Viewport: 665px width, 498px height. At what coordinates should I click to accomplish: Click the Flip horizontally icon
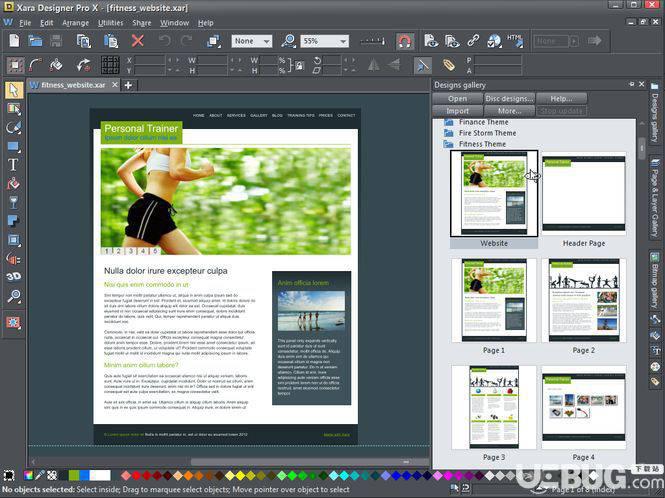(373, 65)
